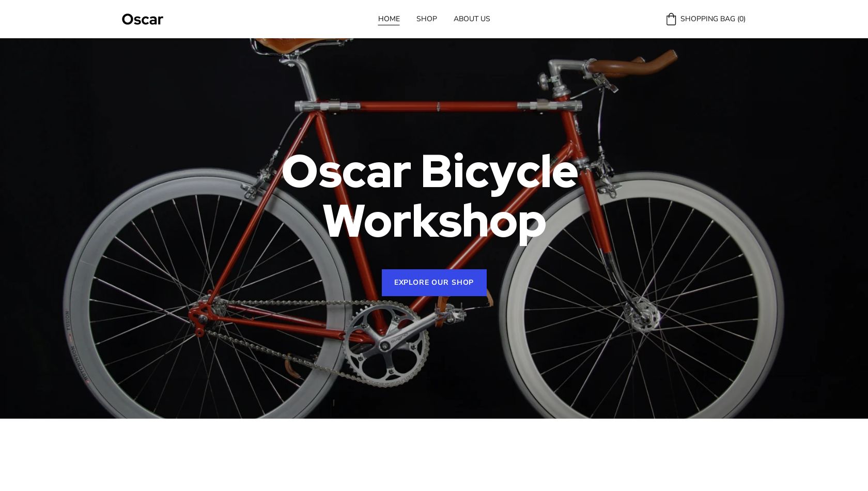The height and width of the screenshot is (491, 868).
Task: Click the silver crankset chainring
Action: (x=386, y=345)
